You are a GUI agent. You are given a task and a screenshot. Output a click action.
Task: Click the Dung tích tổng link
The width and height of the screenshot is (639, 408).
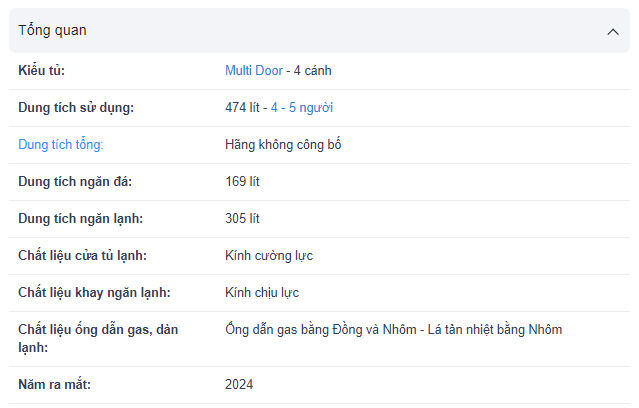click(x=61, y=145)
